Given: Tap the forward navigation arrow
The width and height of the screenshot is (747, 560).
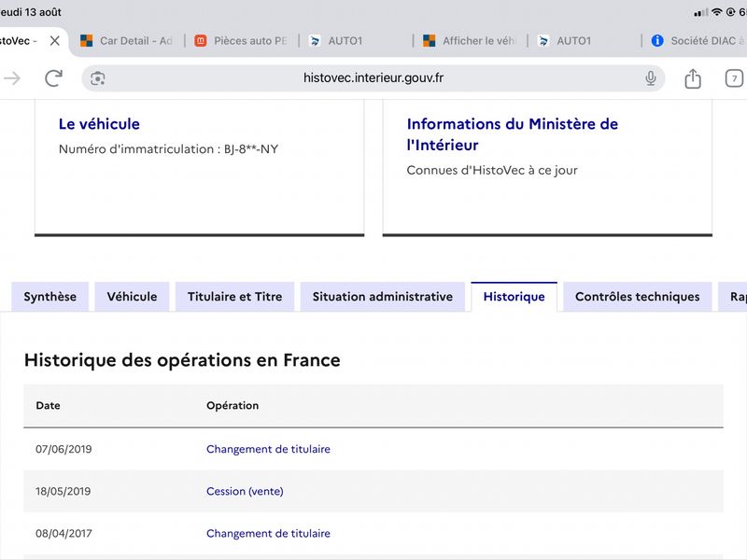Looking at the screenshot, I should 12,78.
